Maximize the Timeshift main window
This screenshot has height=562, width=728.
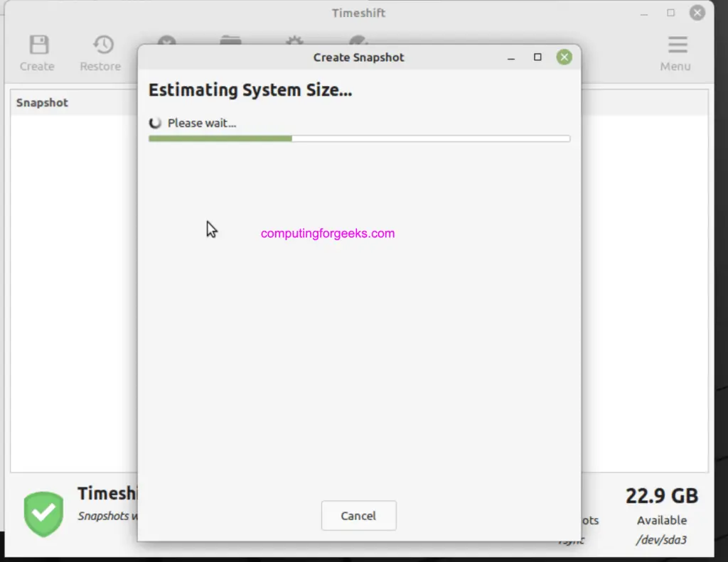[x=671, y=13]
